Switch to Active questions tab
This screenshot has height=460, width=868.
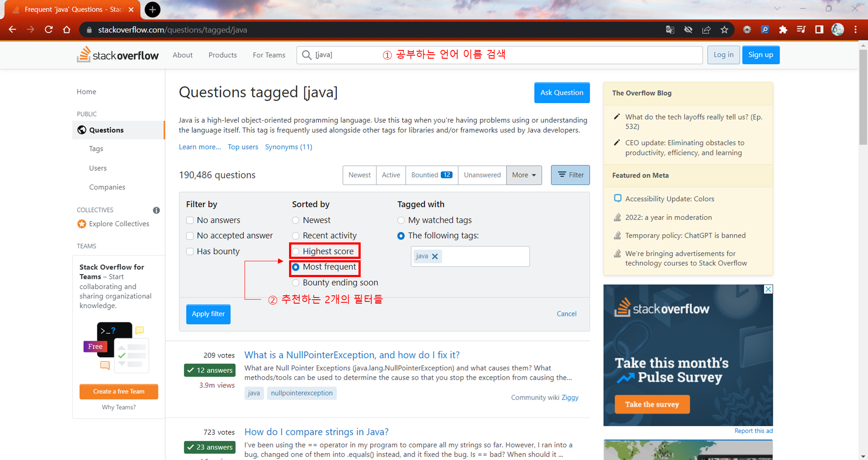coord(391,175)
